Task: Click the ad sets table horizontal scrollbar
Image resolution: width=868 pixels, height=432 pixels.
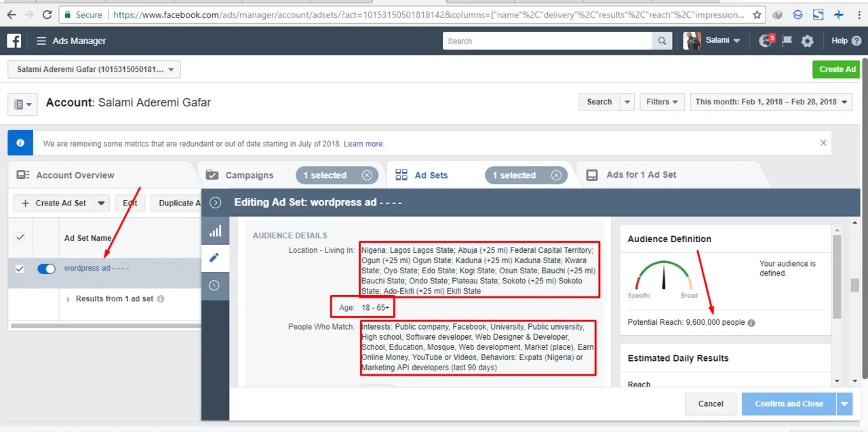Action: point(105,326)
